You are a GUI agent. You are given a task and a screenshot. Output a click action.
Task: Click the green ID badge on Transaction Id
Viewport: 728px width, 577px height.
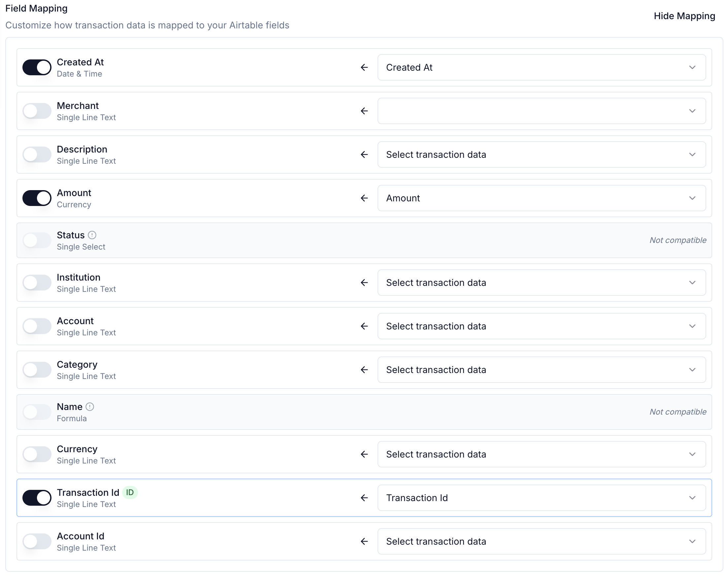coord(130,493)
